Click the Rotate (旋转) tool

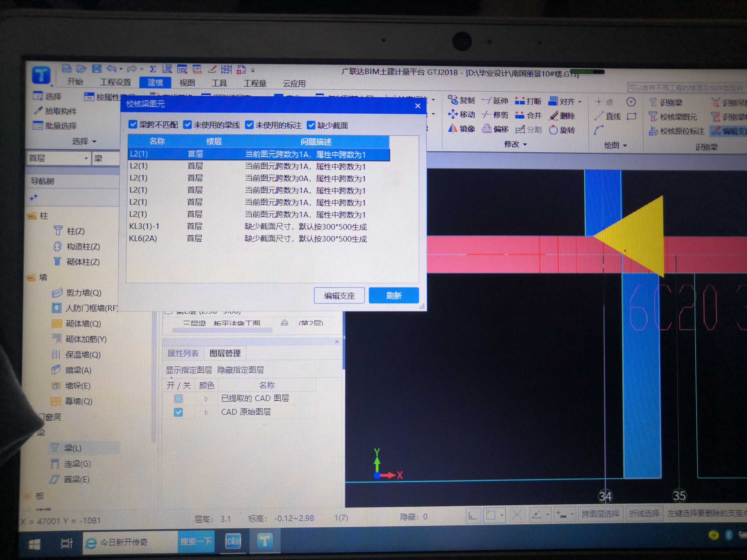tap(562, 130)
